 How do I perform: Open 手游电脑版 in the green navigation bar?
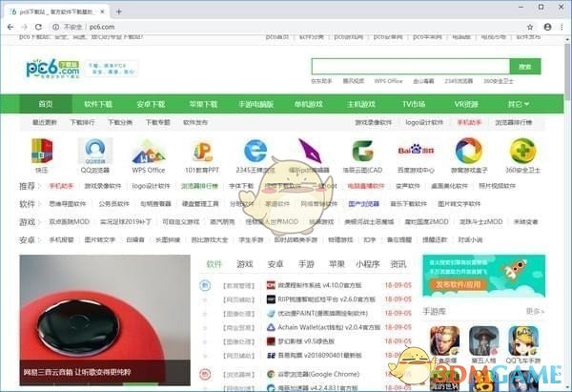point(255,104)
